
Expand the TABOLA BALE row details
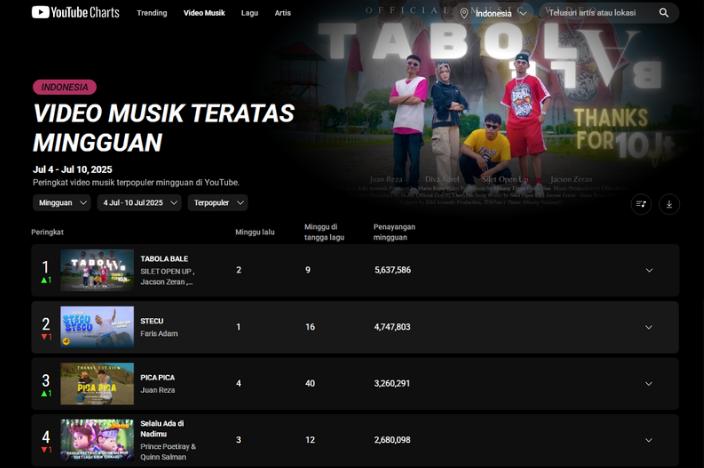649,270
